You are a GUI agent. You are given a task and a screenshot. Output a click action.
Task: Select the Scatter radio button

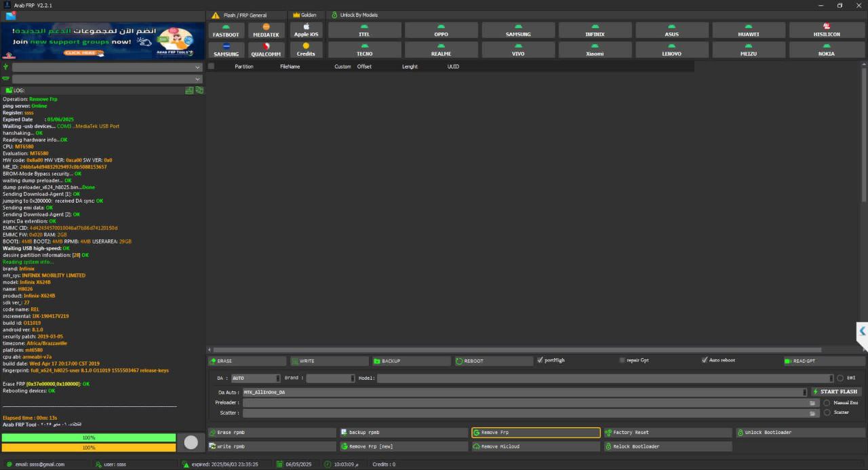827,412
